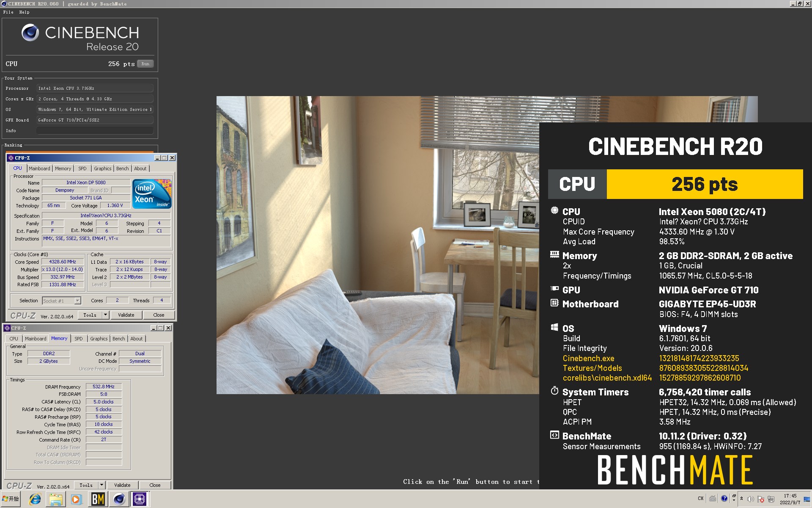812x508 pixels.
Task: Click the Intel Xeon inside logo badge
Action: click(x=152, y=193)
